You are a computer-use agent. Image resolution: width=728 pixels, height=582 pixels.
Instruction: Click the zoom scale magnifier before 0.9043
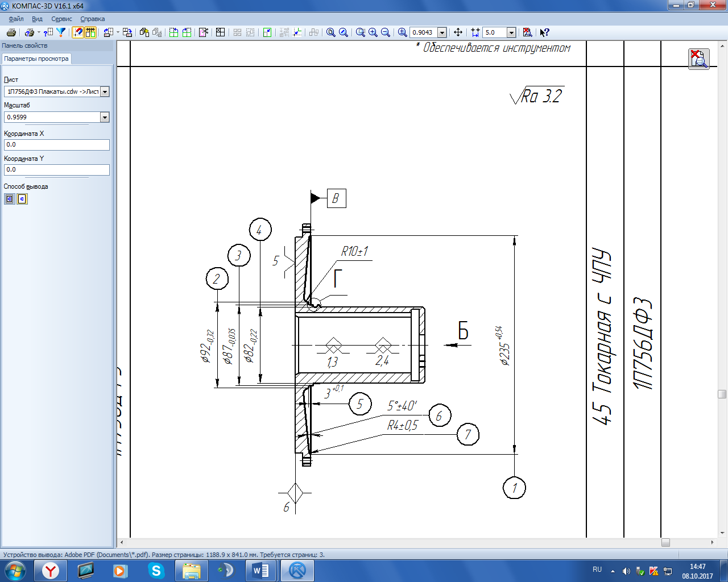403,32
